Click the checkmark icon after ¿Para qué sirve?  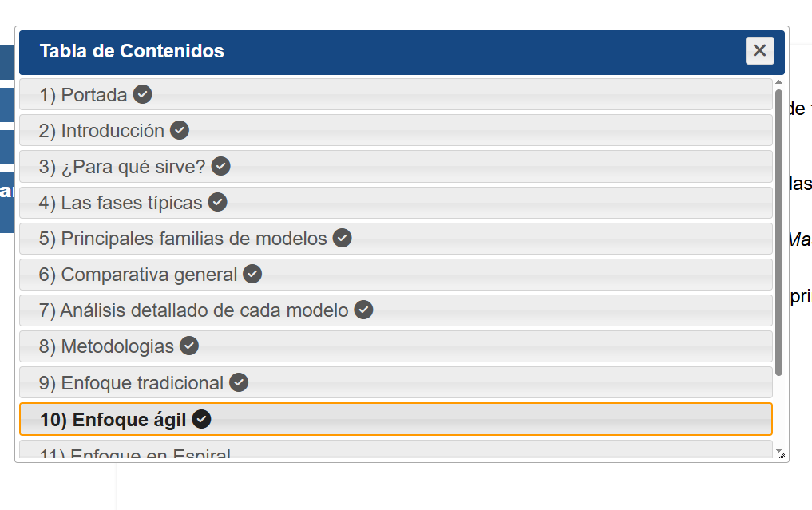tap(220, 166)
